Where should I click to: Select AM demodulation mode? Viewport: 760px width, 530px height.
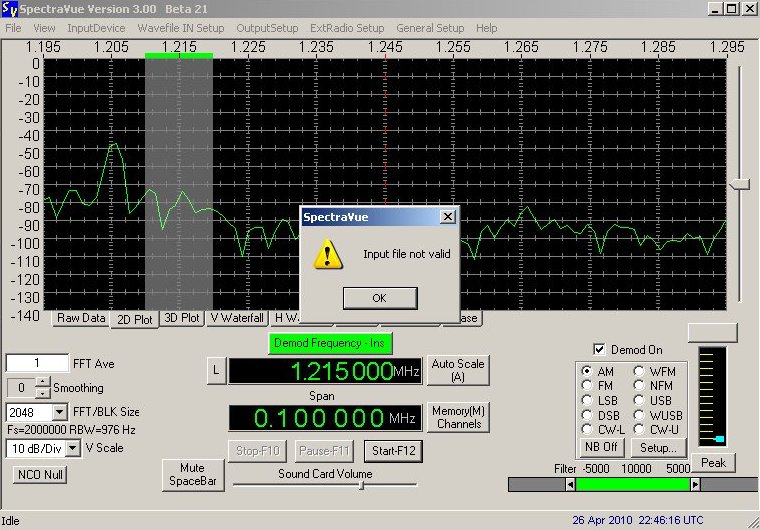click(587, 371)
